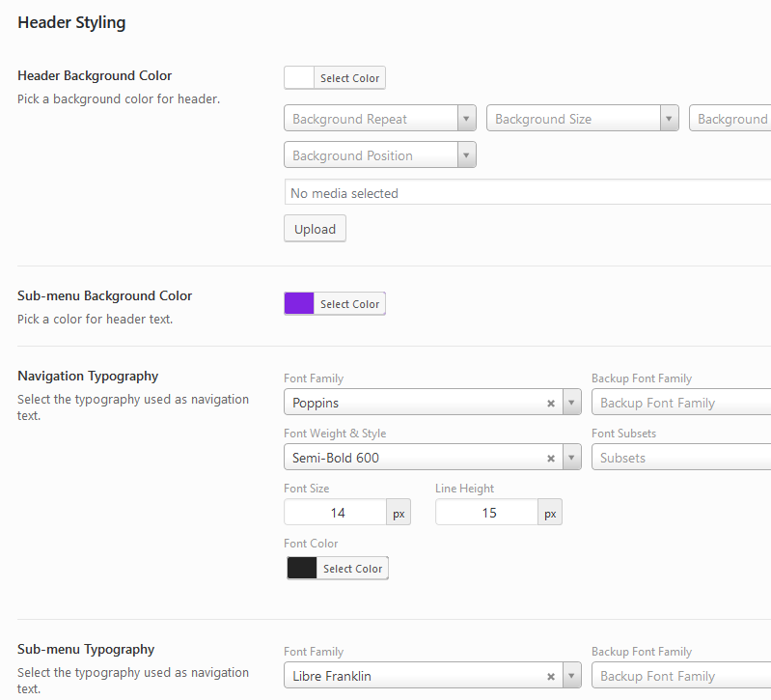Click the black font color swatch
Image resolution: width=771 pixels, height=700 pixels.
coord(302,569)
